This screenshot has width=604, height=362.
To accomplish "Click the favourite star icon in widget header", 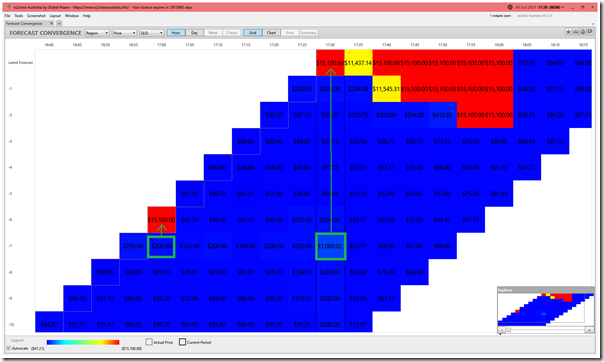I will click(569, 32).
